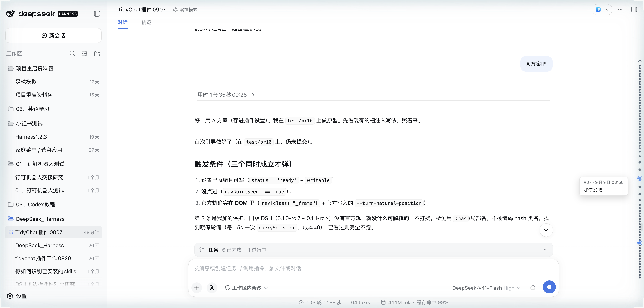Click the #37 timeline marker dot
644x308 pixels.
pos(639,178)
